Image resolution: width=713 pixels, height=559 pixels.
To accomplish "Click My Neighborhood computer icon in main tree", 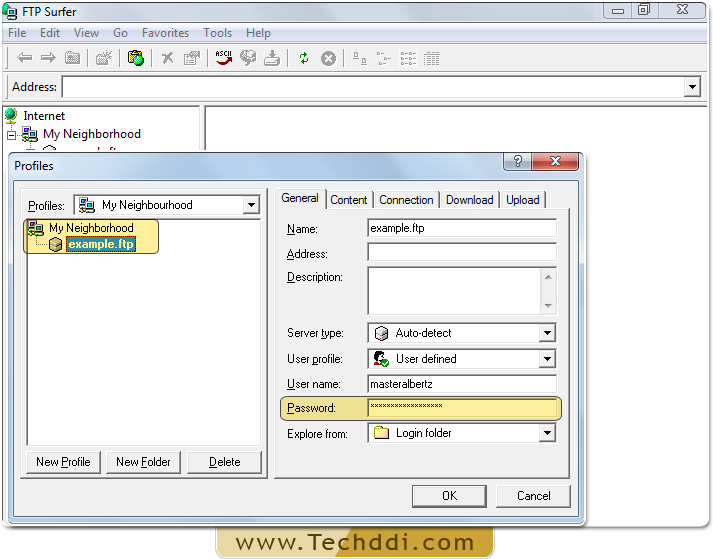I will pyautogui.click(x=30, y=134).
